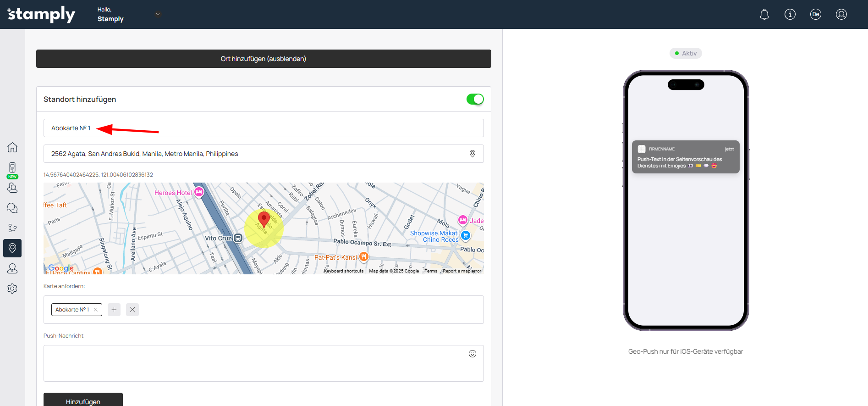Click the red map marker pin
868x406 pixels.
[264, 219]
